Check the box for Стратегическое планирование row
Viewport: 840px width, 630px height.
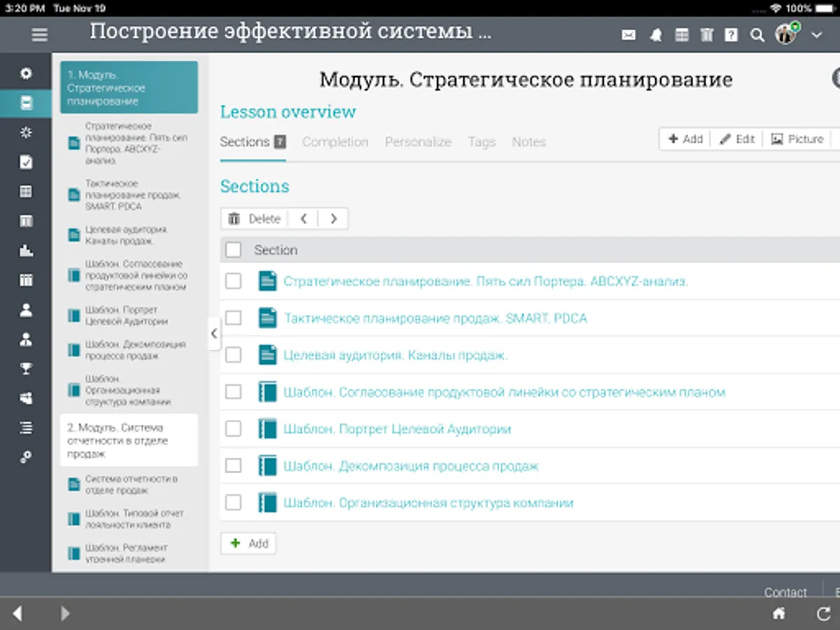[233, 281]
